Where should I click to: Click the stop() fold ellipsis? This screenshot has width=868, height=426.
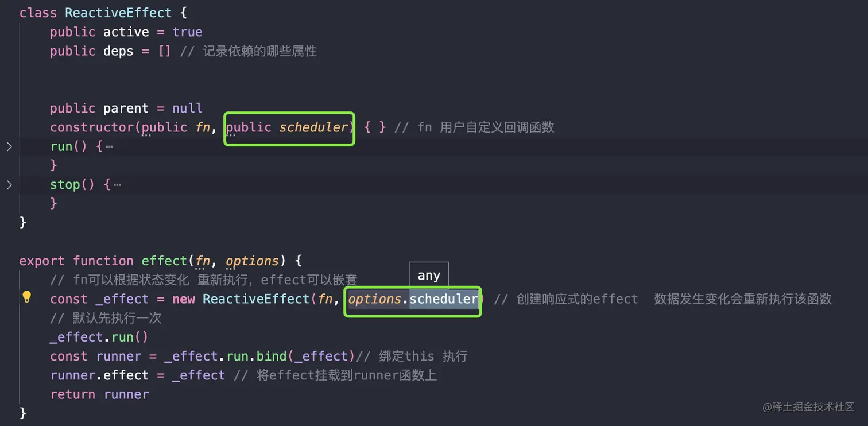click(117, 184)
